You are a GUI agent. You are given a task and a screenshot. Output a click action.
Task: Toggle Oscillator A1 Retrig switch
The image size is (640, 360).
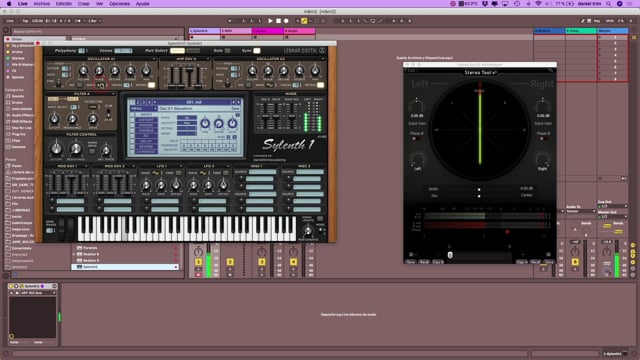[x=151, y=85]
